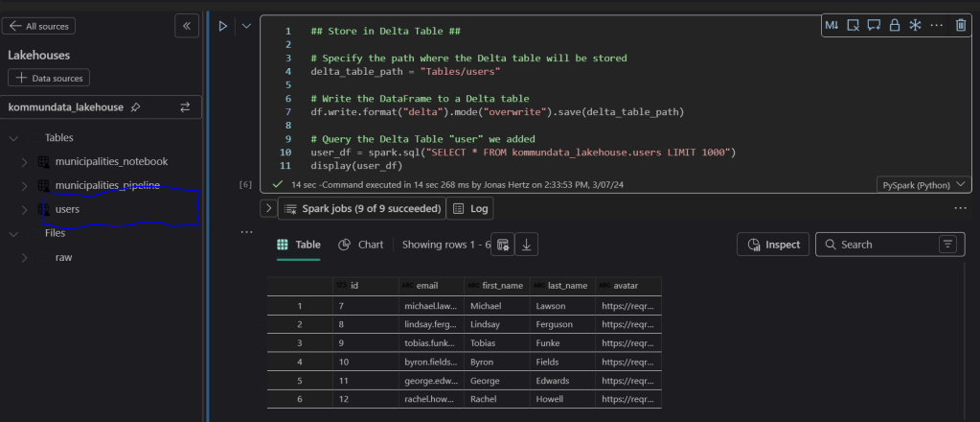The image size is (980, 422).
Task: Freeze the cell with snowflake icon
Action: (915, 26)
